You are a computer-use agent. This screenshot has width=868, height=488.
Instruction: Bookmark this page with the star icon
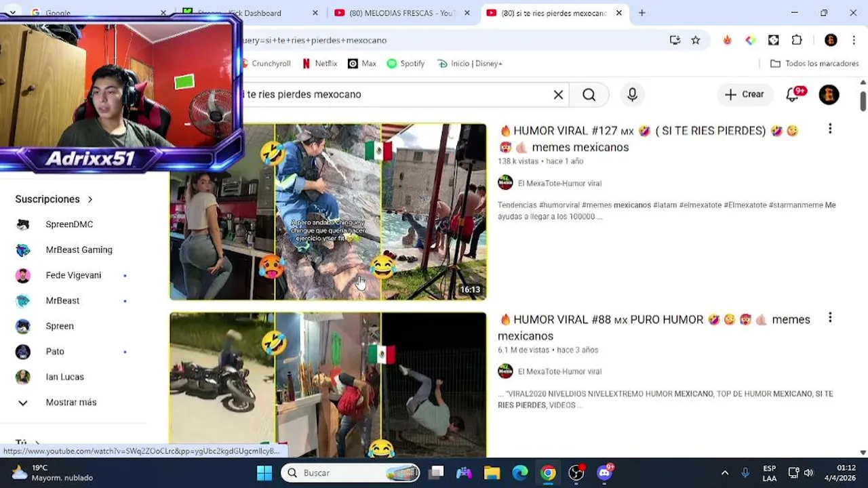[x=696, y=40]
